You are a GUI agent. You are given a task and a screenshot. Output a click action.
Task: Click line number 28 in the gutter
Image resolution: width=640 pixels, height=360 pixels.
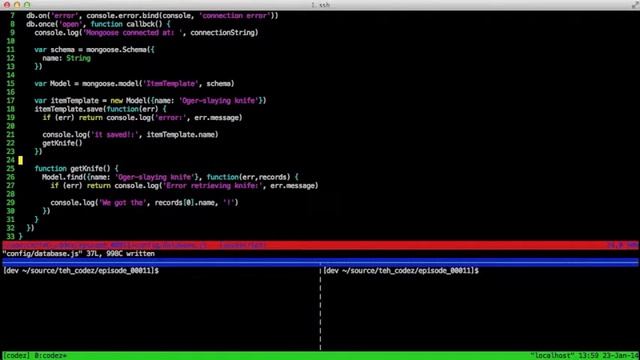pos(11,194)
